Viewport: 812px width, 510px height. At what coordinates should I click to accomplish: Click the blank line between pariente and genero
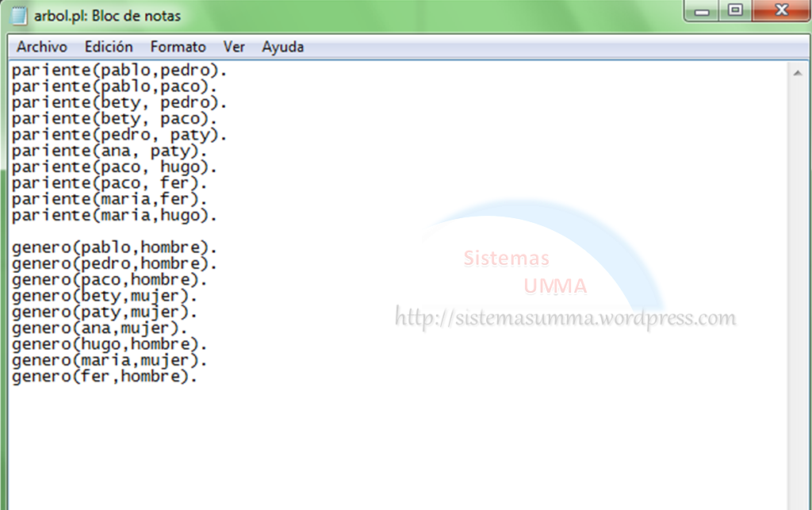click(x=159, y=232)
